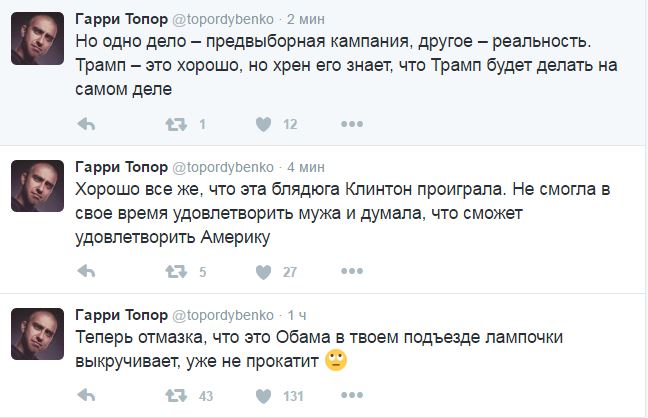Reply to the tweet mentioning Clinton
The image size is (648, 418).
(x=86, y=271)
